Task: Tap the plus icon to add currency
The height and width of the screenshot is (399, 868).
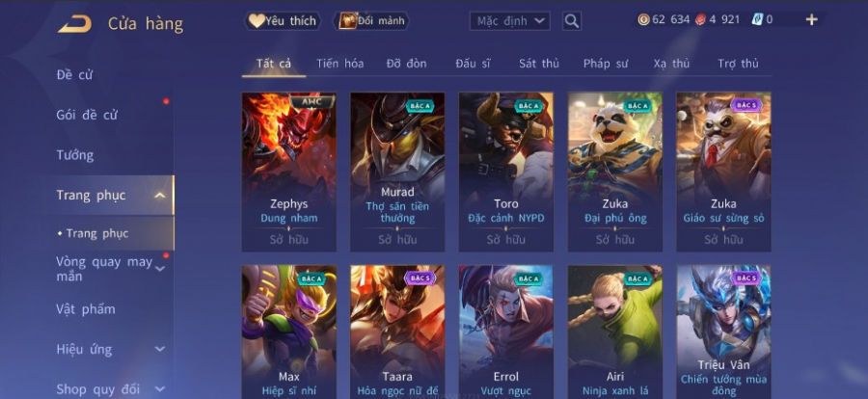Action: (811, 20)
